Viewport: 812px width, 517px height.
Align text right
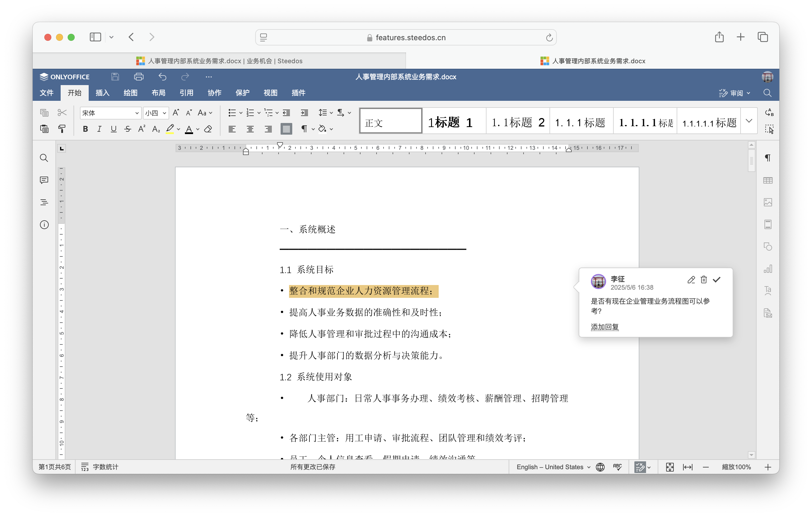coord(268,129)
